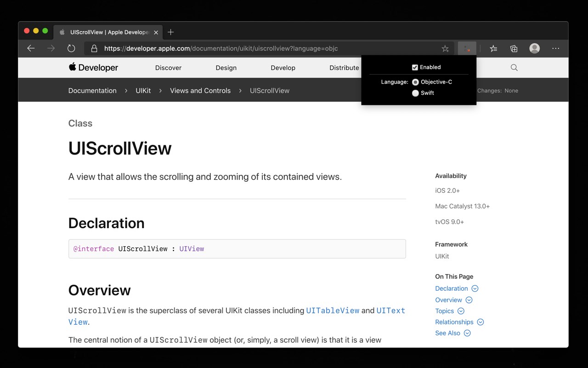Open browser Settings and more menu
Screen dimensions: 588x368
(x=556, y=48)
